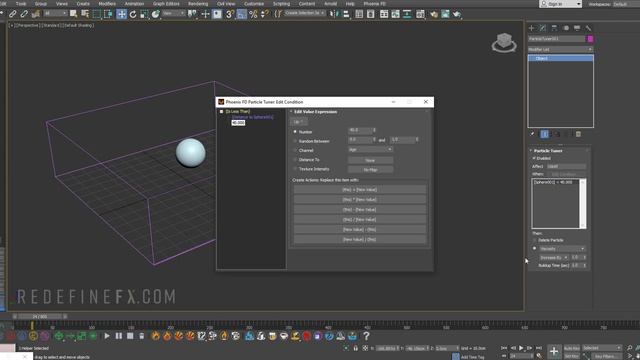
Task: Toggle the 3D Snaps icon
Action: [x=230, y=14]
